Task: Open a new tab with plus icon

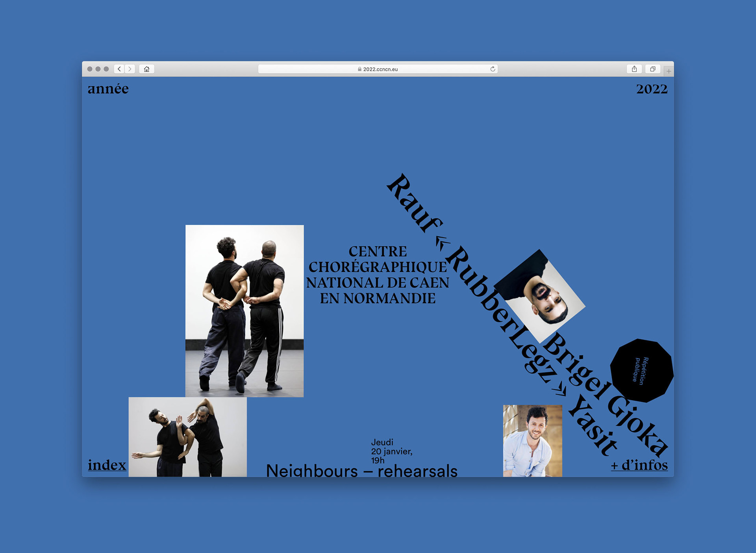Action: [669, 71]
